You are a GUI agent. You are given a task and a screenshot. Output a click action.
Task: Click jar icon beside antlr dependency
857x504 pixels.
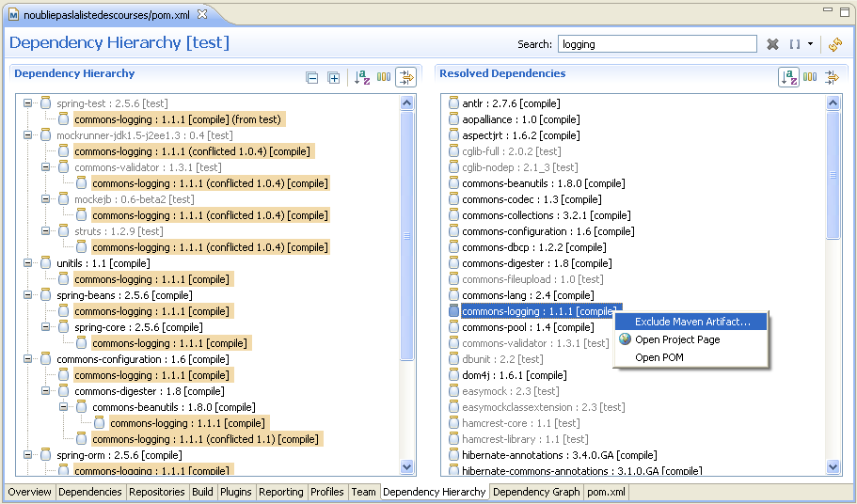(453, 103)
